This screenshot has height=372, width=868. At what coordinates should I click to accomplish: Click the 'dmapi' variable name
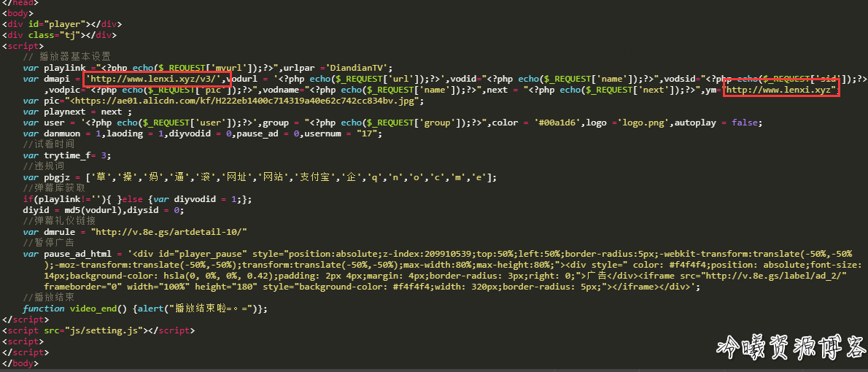[x=57, y=79]
